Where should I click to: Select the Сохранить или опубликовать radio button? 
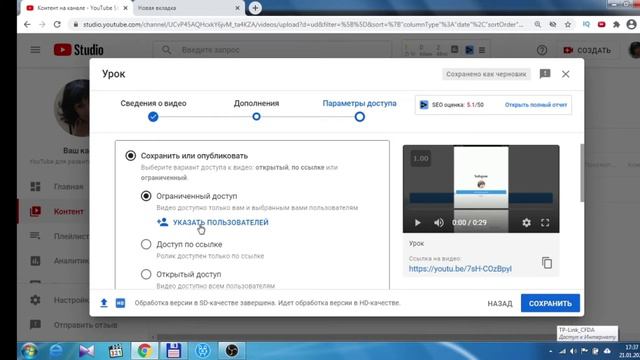click(x=131, y=156)
